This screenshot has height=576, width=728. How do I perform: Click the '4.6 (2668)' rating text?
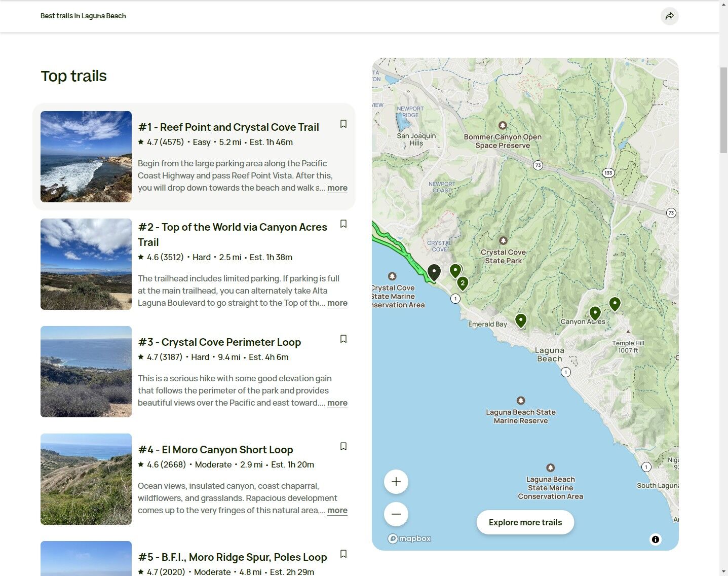tap(166, 465)
